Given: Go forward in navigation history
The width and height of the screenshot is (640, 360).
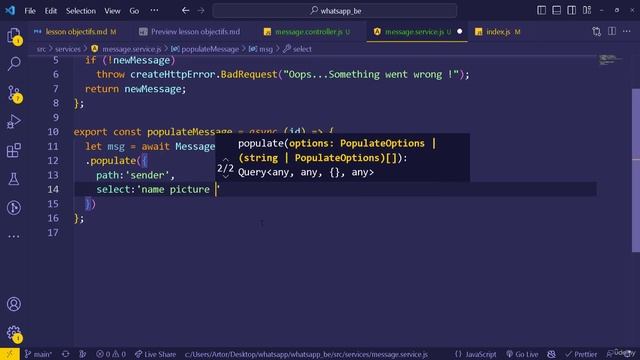Looking at the screenshot, I should point(201,11).
